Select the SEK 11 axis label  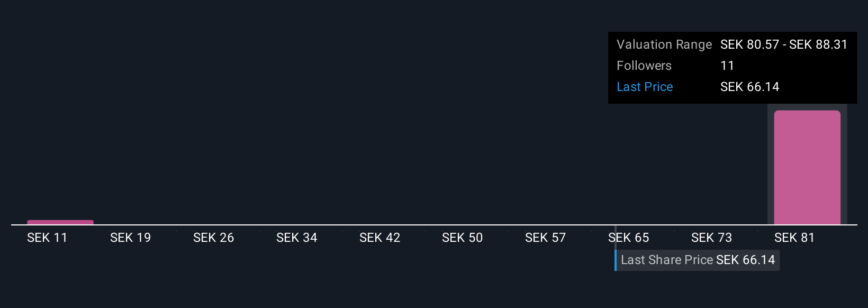coord(47,238)
